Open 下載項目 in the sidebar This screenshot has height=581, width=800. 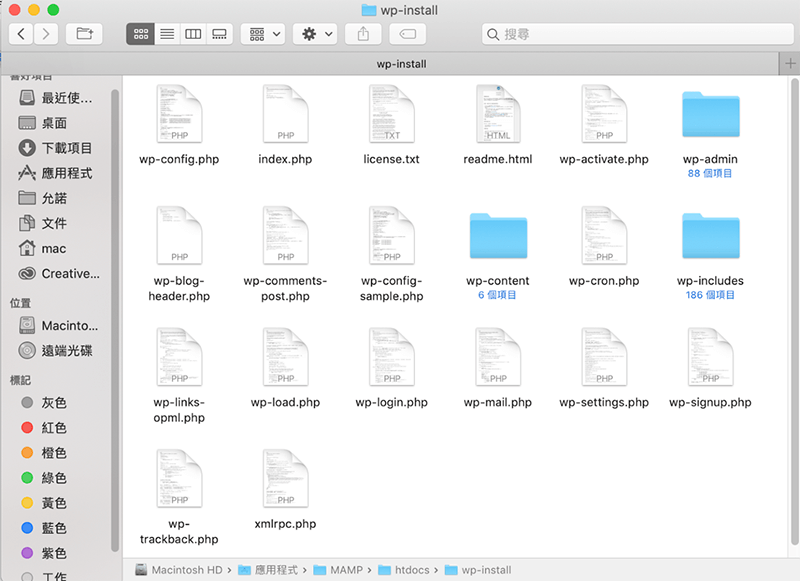pos(56,148)
